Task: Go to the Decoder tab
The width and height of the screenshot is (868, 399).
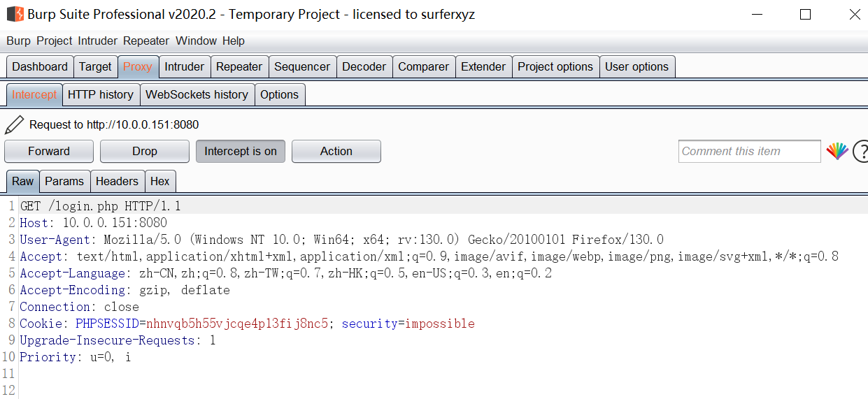Action: pyautogui.click(x=364, y=67)
